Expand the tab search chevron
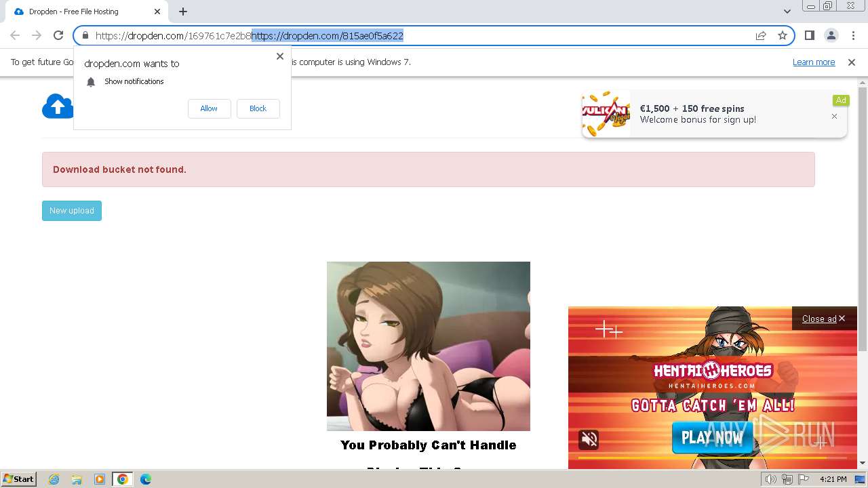This screenshot has width=868, height=488. (x=787, y=12)
